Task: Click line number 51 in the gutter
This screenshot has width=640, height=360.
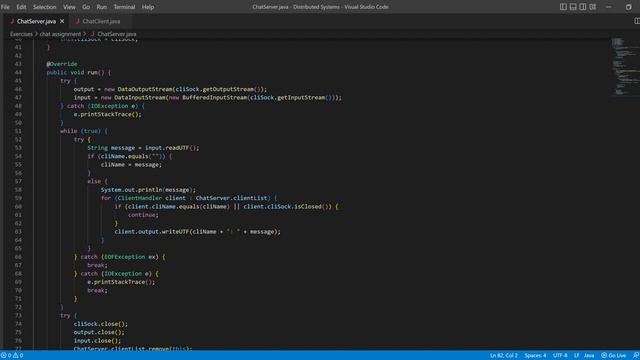Action: pos(18,131)
